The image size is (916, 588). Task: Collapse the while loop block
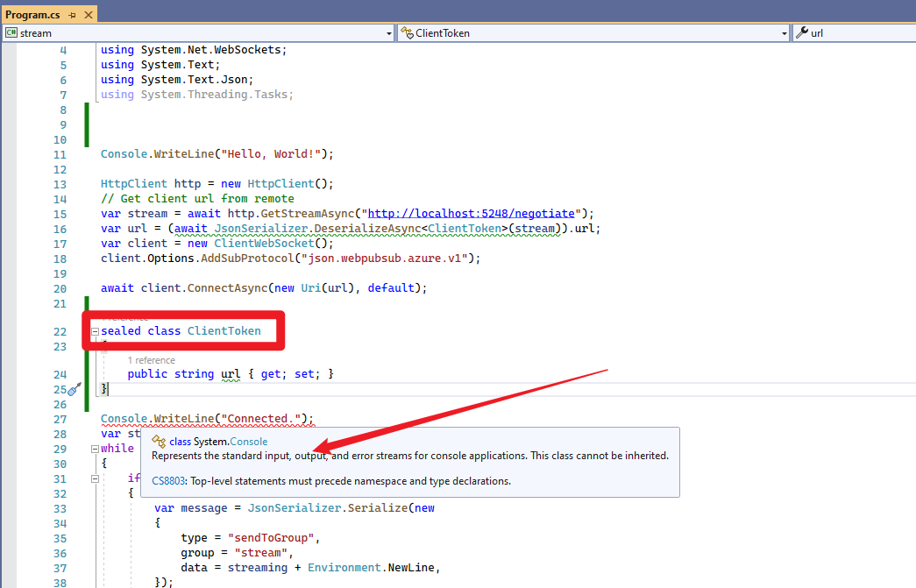click(95, 449)
